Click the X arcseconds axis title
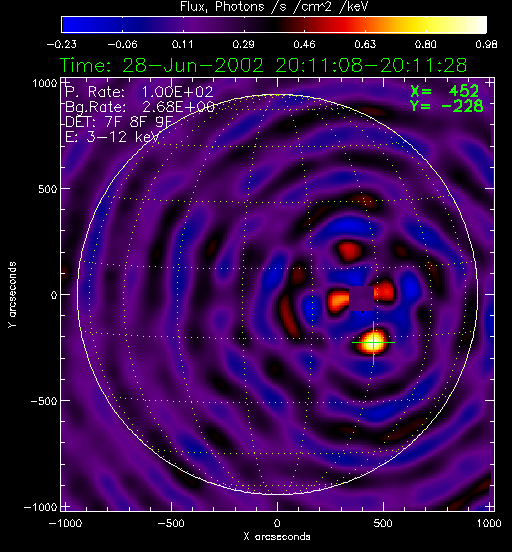512x552 pixels. [x=277, y=537]
